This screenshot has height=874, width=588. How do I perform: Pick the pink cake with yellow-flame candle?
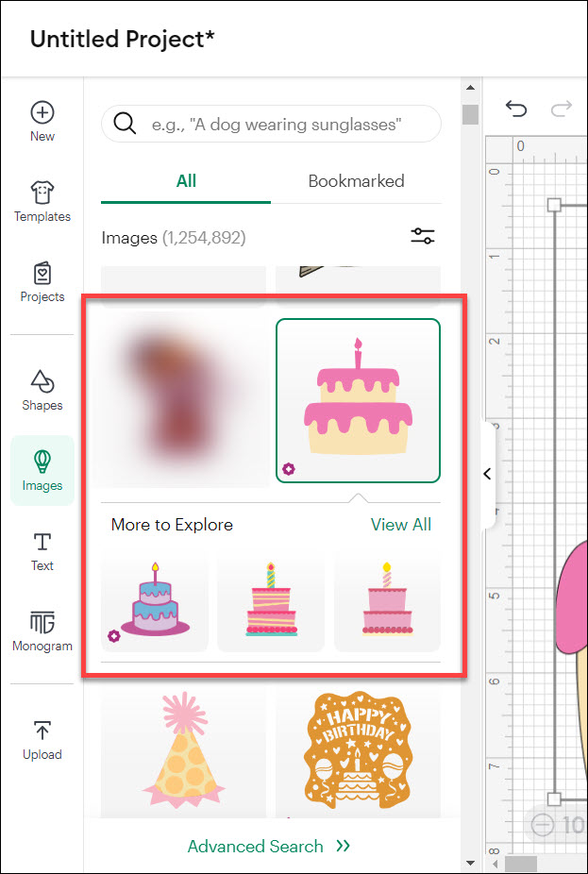[387, 602]
